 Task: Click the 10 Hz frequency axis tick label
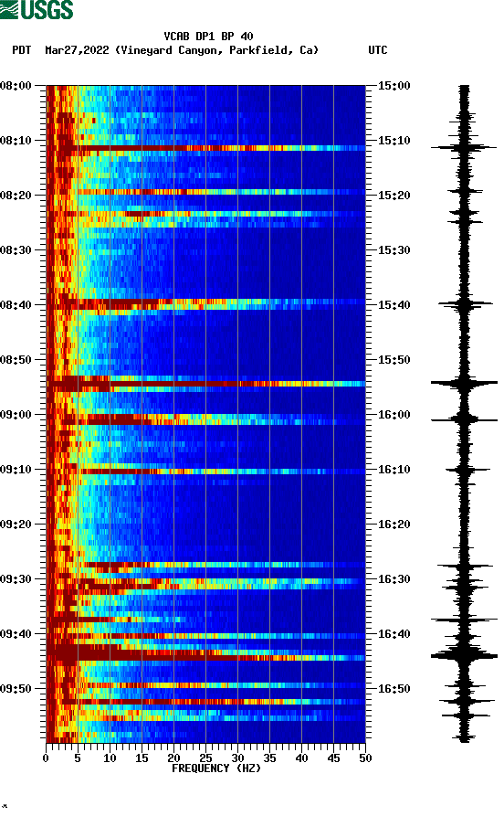(110, 758)
